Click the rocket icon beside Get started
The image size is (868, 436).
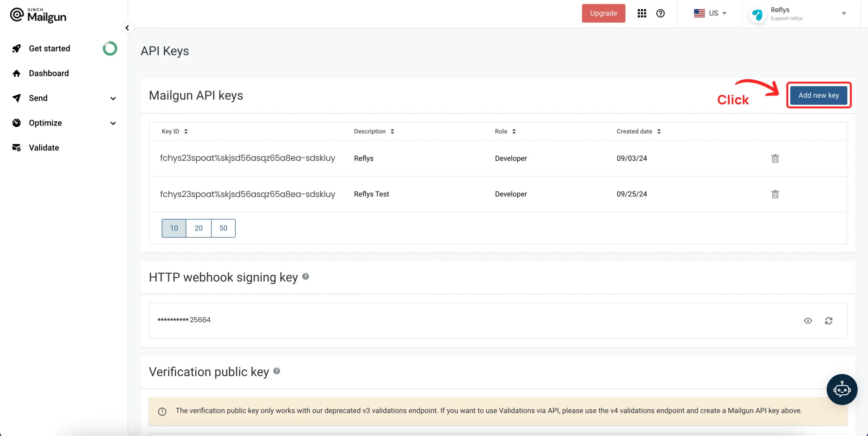click(x=16, y=48)
